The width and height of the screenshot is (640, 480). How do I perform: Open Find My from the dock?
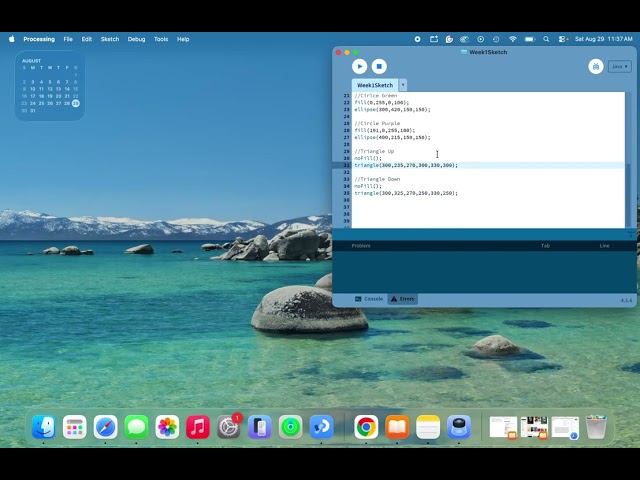(291, 427)
